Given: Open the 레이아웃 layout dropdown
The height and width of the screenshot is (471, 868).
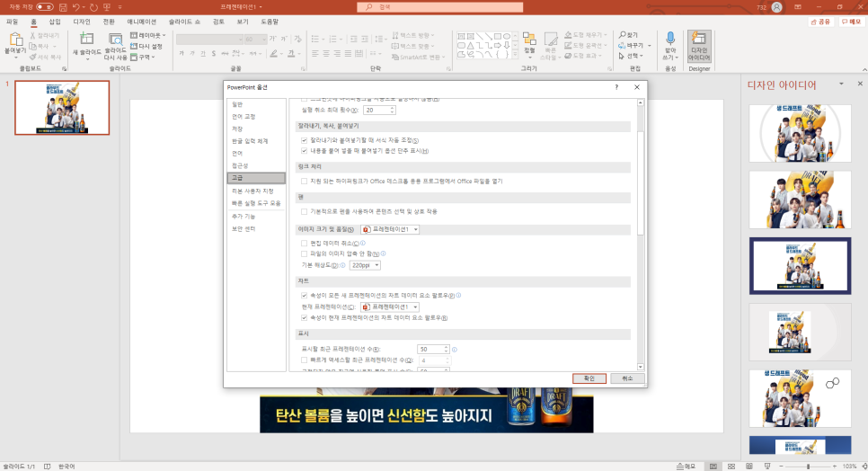Looking at the screenshot, I should 147,35.
